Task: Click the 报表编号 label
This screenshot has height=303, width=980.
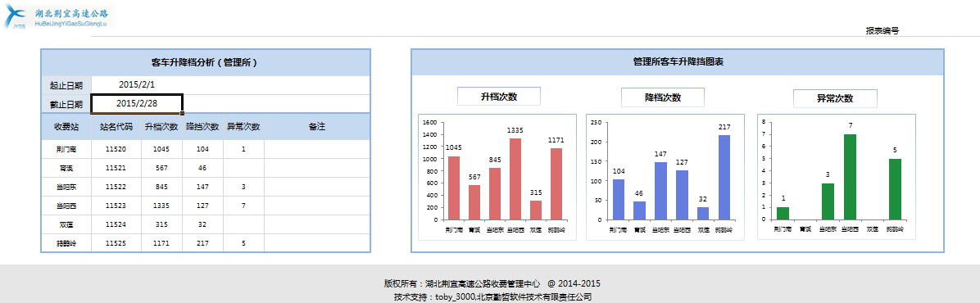Action: (x=882, y=30)
